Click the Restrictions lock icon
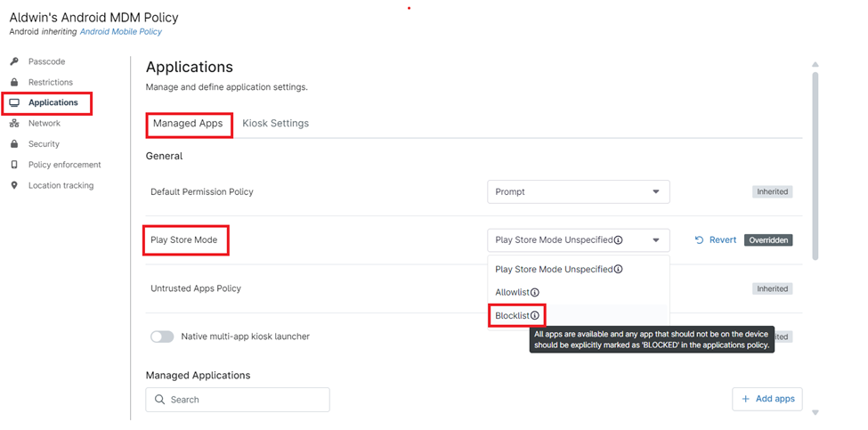 (14, 82)
